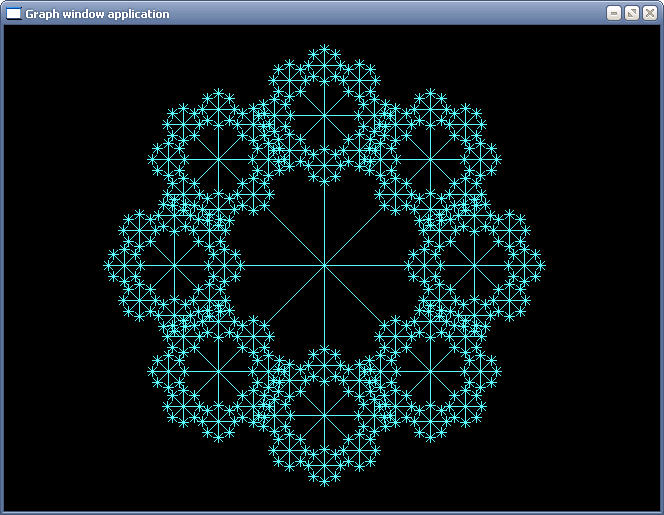Open the window icon system menu
Viewport: 664px width, 515px height.
click(x=14, y=14)
